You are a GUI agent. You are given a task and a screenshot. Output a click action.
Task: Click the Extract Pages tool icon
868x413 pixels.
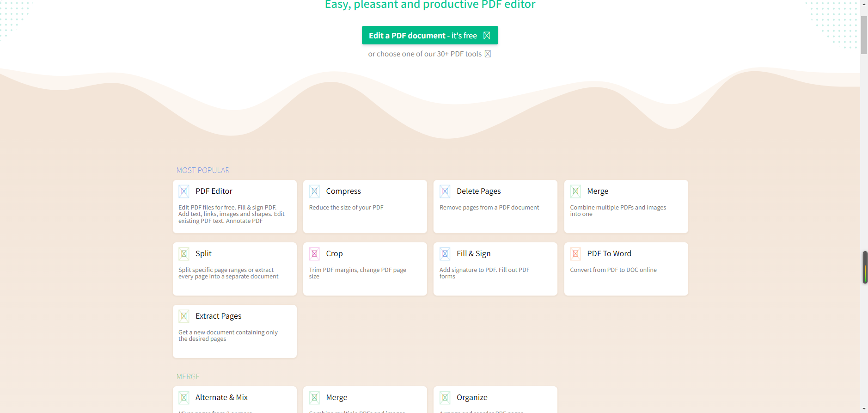click(x=184, y=316)
